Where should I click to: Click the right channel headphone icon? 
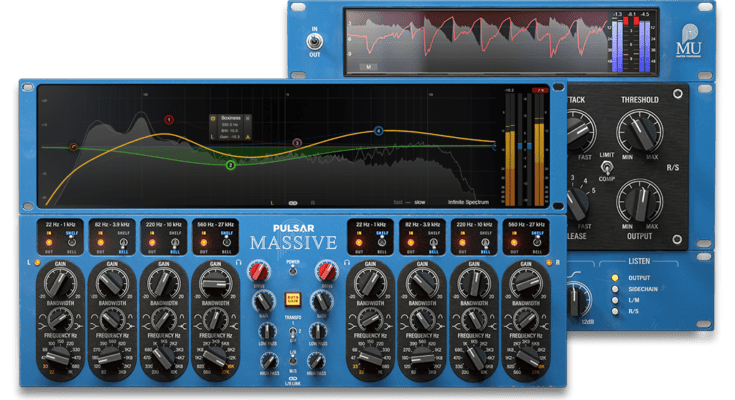click(x=346, y=263)
